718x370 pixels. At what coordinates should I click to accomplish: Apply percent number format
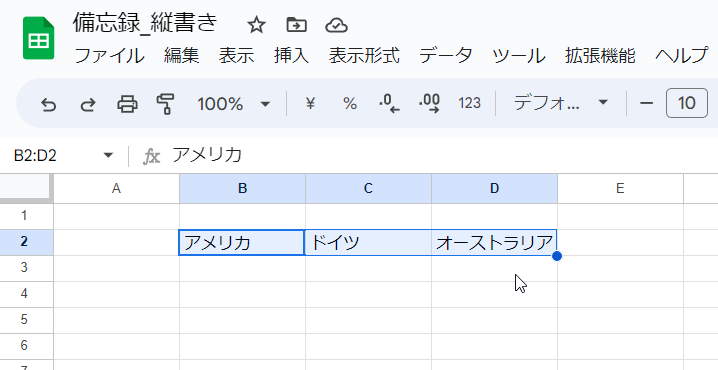coord(350,103)
